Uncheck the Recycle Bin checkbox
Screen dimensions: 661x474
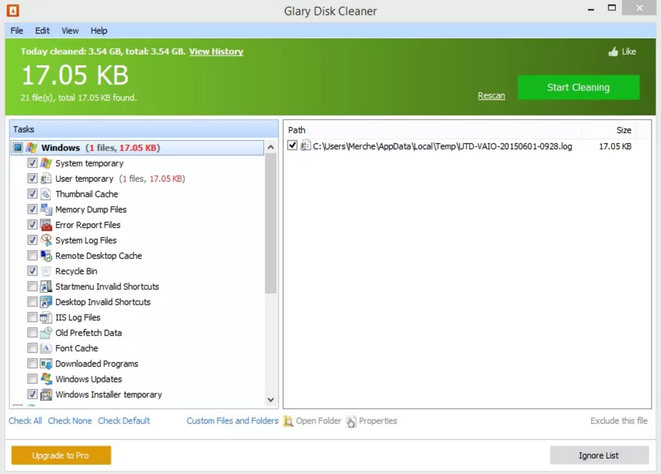[32, 271]
